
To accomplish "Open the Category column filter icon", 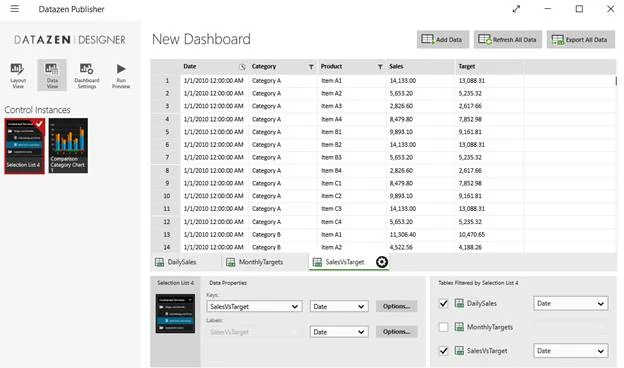I will pyautogui.click(x=311, y=67).
